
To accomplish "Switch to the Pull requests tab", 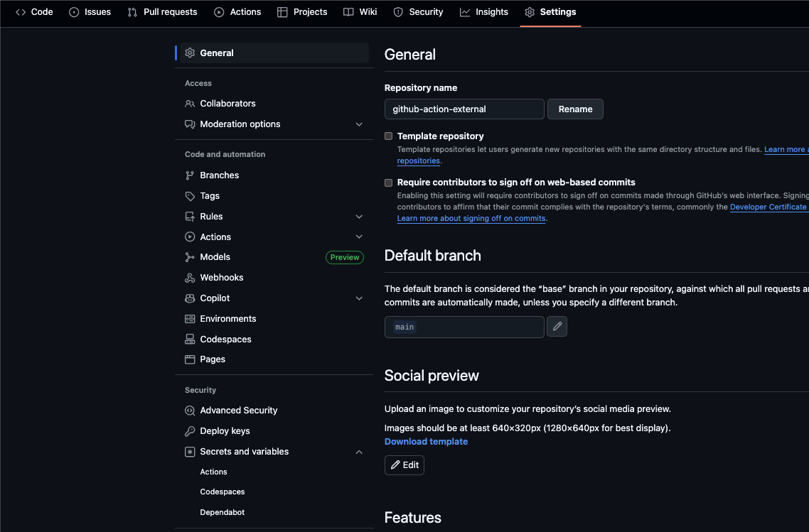I will 162,11.
